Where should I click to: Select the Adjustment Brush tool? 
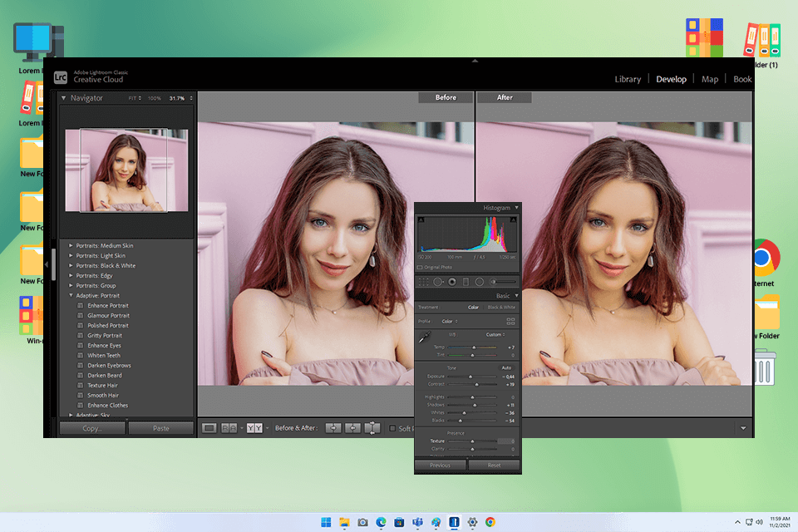pyautogui.click(x=504, y=282)
